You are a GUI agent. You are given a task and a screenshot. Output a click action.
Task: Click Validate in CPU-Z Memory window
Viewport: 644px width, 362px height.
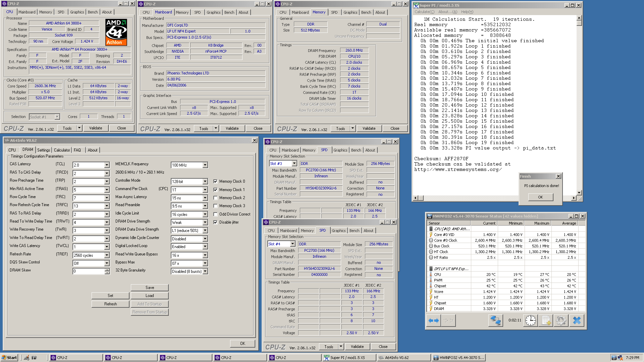click(369, 128)
